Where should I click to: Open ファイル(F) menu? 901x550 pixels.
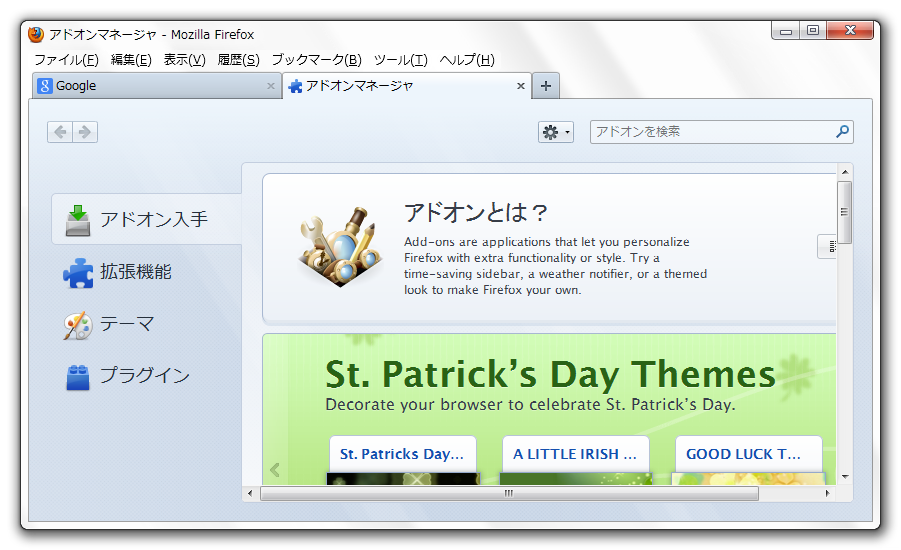coord(66,60)
